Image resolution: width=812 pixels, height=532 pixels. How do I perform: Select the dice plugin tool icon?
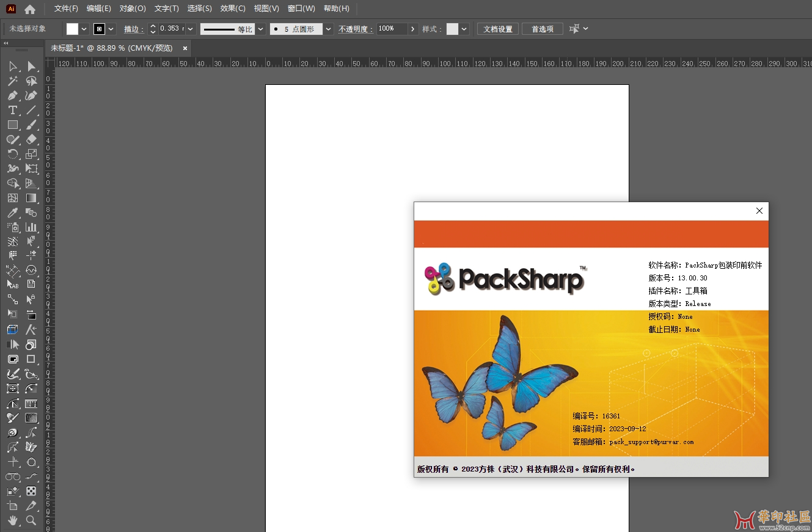tap(31, 491)
